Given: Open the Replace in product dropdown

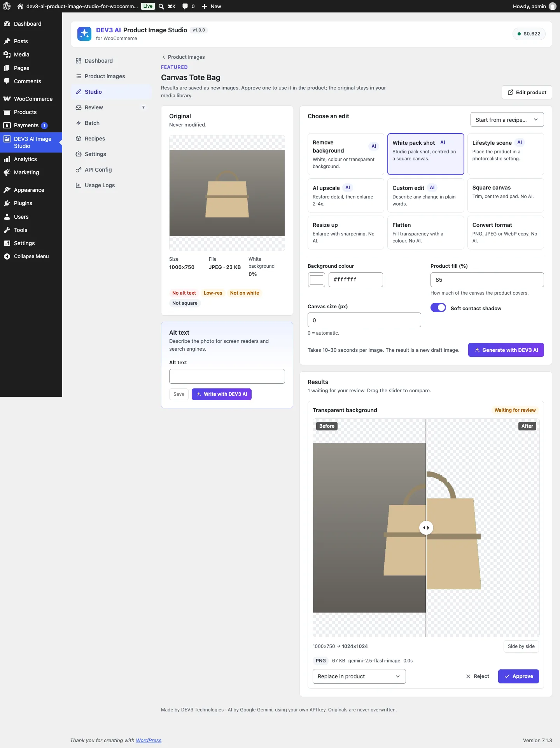Looking at the screenshot, I should coord(359,676).
